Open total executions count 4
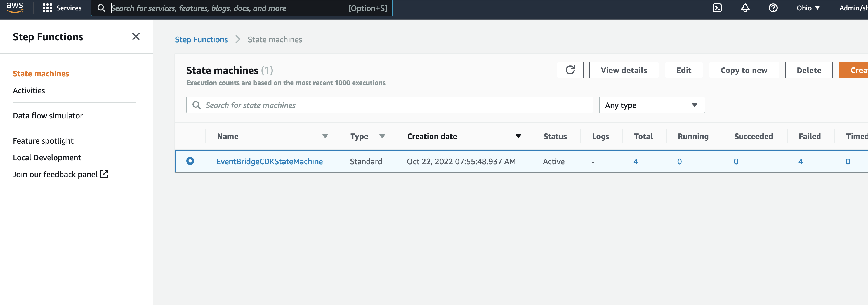Image resolution: width=868 pixels, height=305 pixels. click(636, 161)
